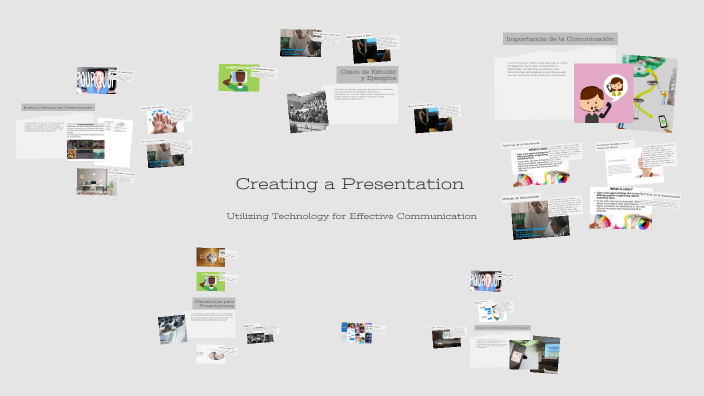Click the 'Creating a Presentation' title

click(x=350, y=184)
